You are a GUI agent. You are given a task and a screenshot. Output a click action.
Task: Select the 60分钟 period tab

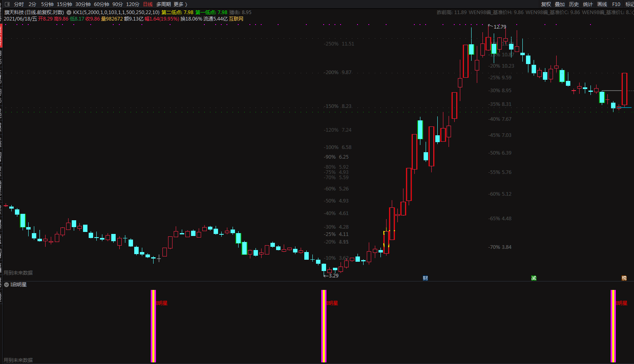coord(102,4)
